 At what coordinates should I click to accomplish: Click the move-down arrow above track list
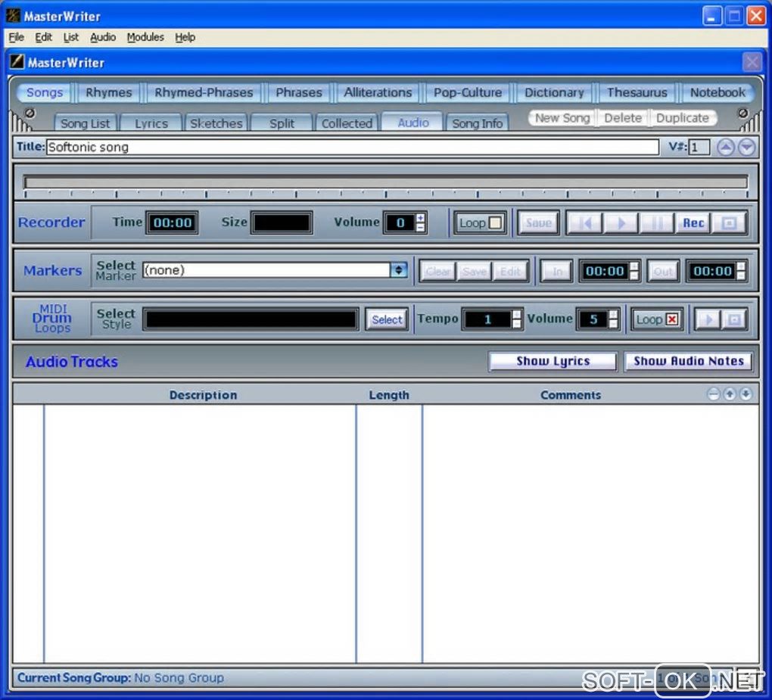746,394
